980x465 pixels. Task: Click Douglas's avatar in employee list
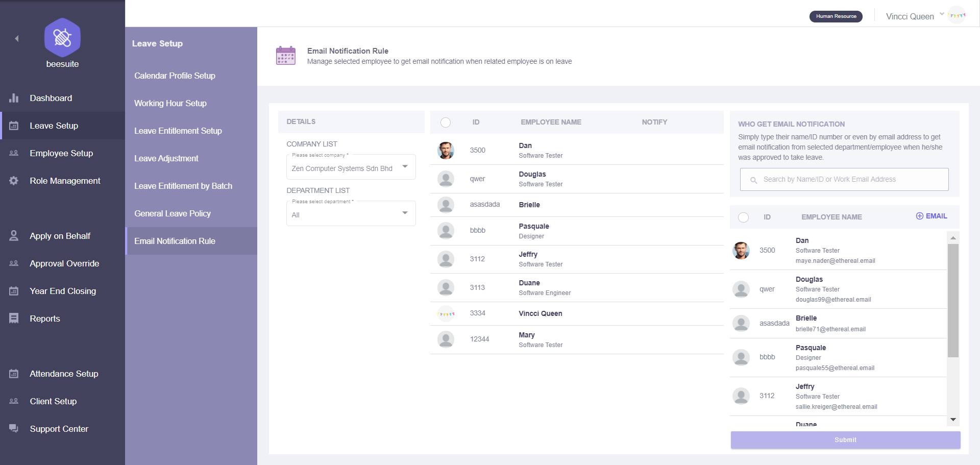(x=446, y=179)
